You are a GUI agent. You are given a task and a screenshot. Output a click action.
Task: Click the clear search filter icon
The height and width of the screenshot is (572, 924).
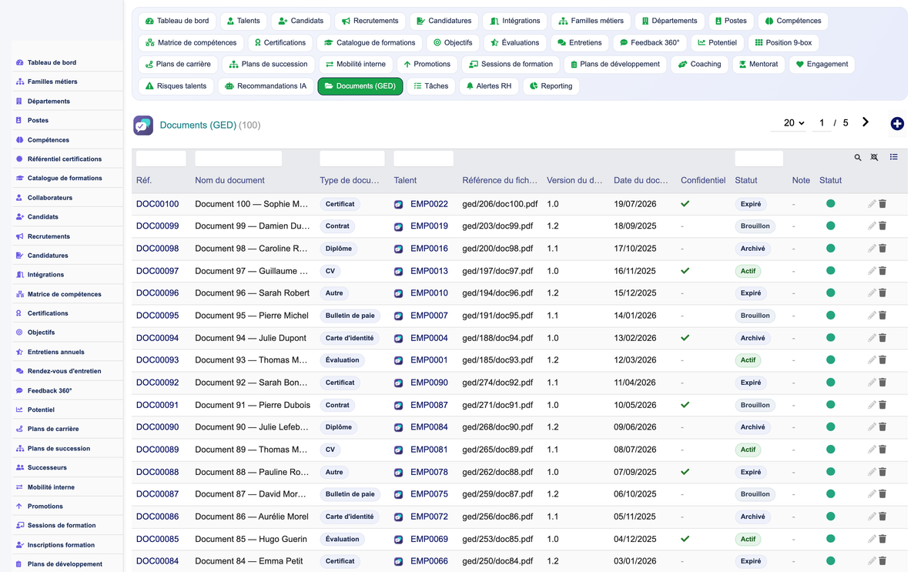[x=875, y=158]
